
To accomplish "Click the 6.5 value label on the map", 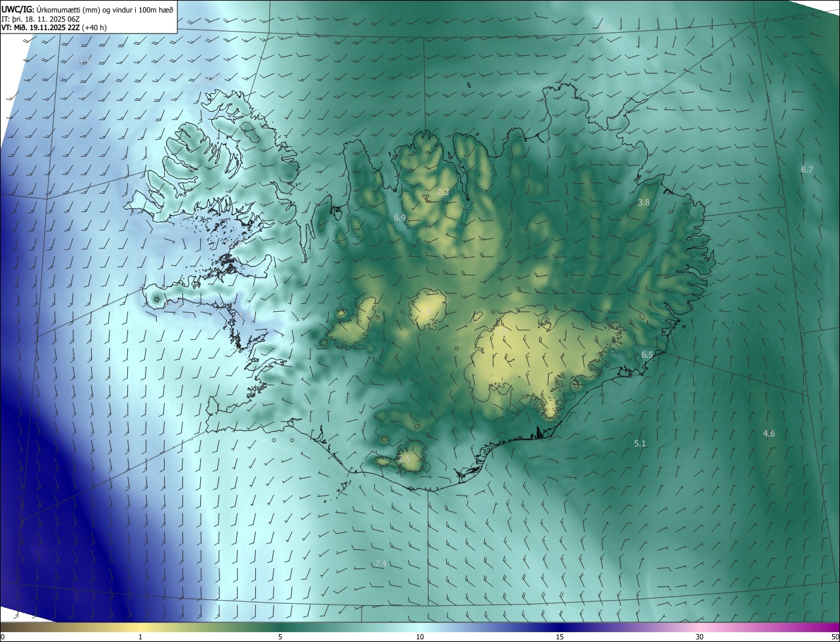I will [x=647, y=354].
